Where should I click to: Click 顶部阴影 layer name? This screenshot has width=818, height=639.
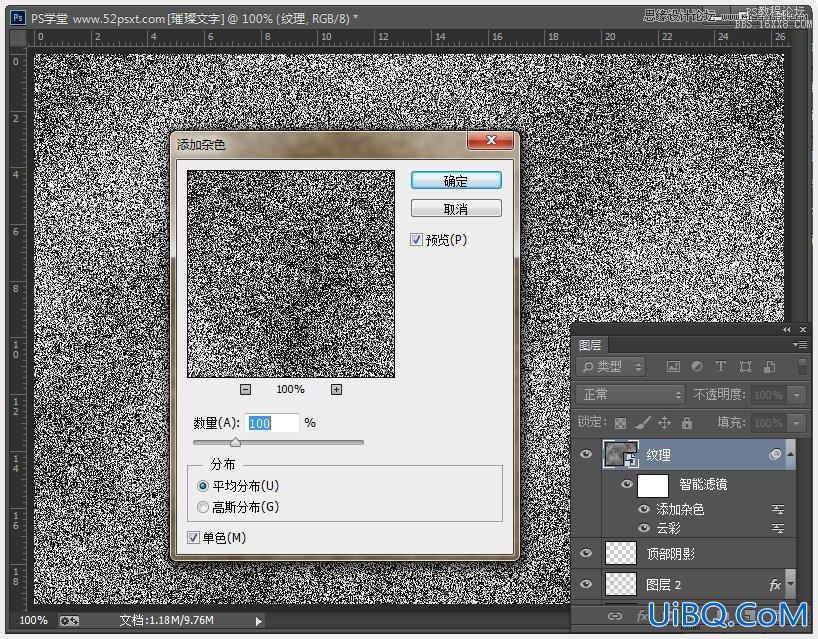click(x=670, y=553)
